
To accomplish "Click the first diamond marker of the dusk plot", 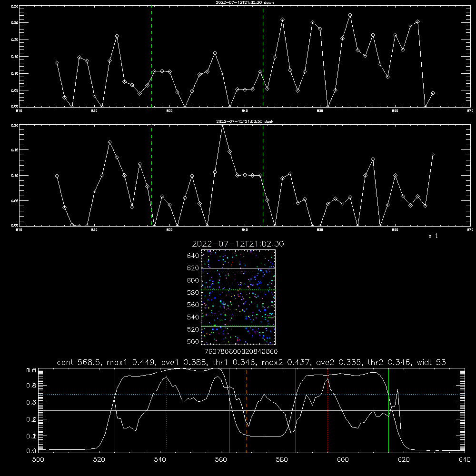I will click(57, 176).
